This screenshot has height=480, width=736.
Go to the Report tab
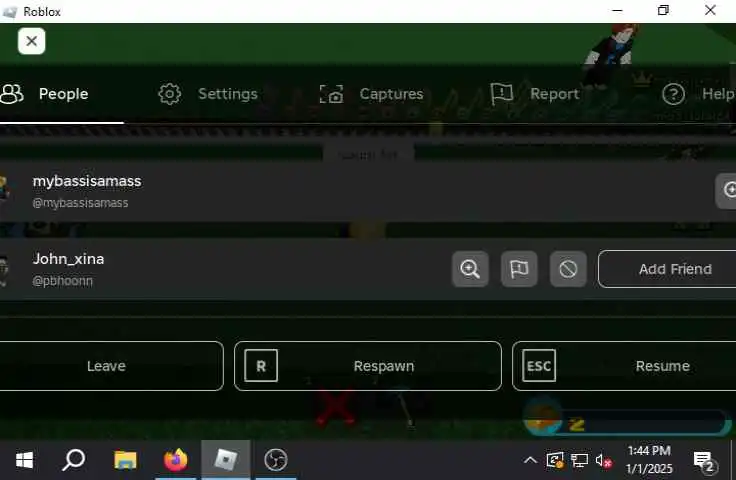pos(535,94)
